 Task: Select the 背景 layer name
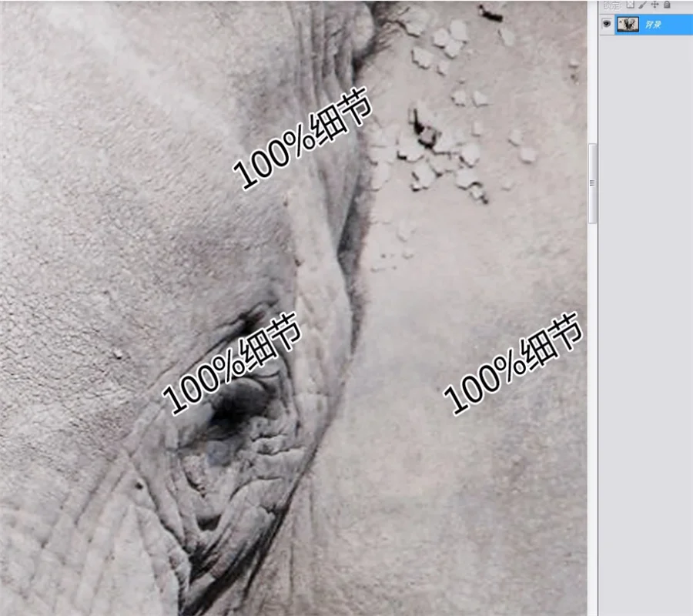pos(653,25)
